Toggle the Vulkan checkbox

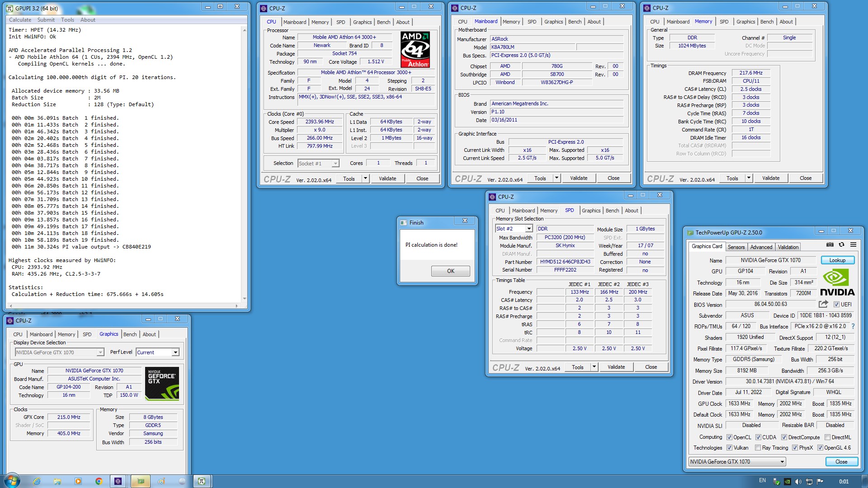729,448
